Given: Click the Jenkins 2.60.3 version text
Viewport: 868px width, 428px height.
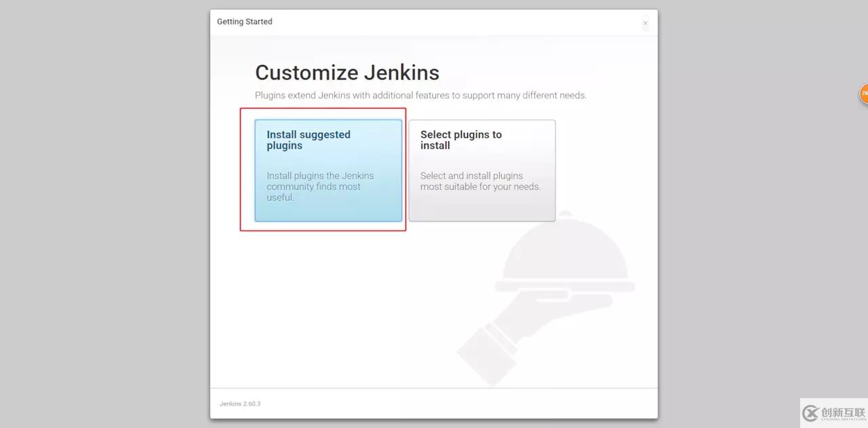Looking at the screenshot, I should click(240, 404).
